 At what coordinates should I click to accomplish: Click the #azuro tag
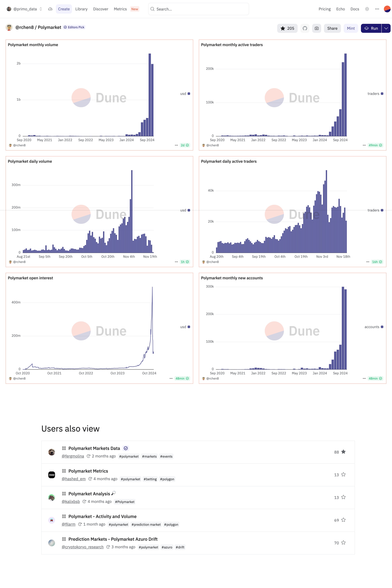point(167,547)
